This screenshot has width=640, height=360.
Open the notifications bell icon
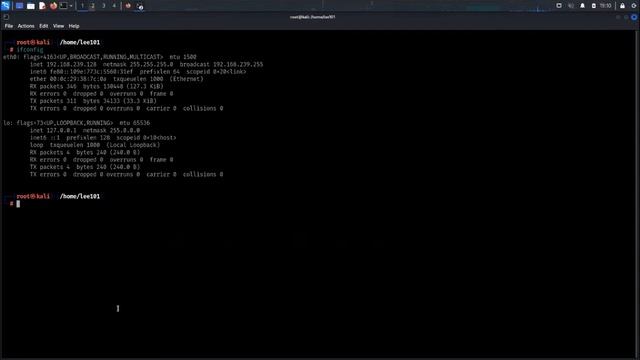coord(582,6)
